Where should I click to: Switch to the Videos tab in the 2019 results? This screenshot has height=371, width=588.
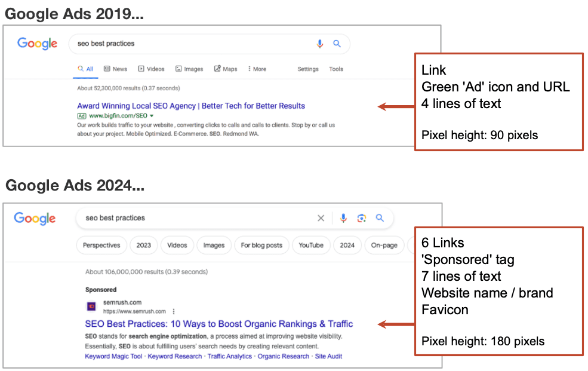[x=151, y=69]
